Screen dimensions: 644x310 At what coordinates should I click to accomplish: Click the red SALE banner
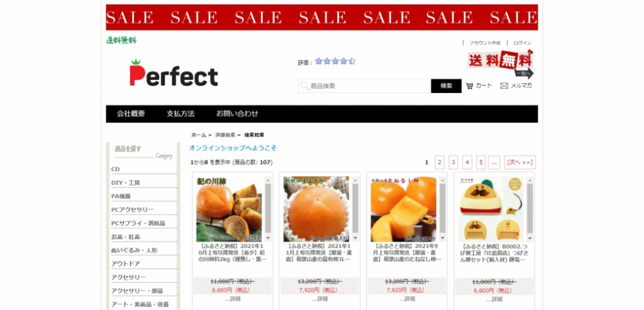click(x=321, y=17)
